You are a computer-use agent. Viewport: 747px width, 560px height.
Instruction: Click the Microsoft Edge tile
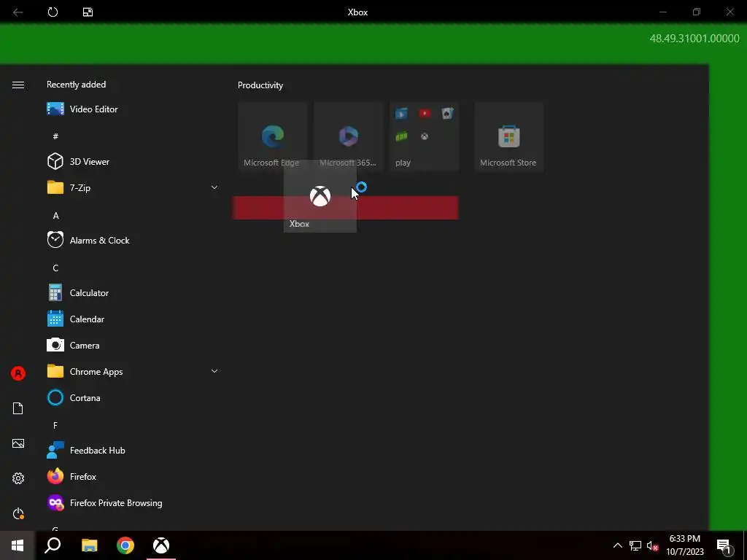pos(273,136)
